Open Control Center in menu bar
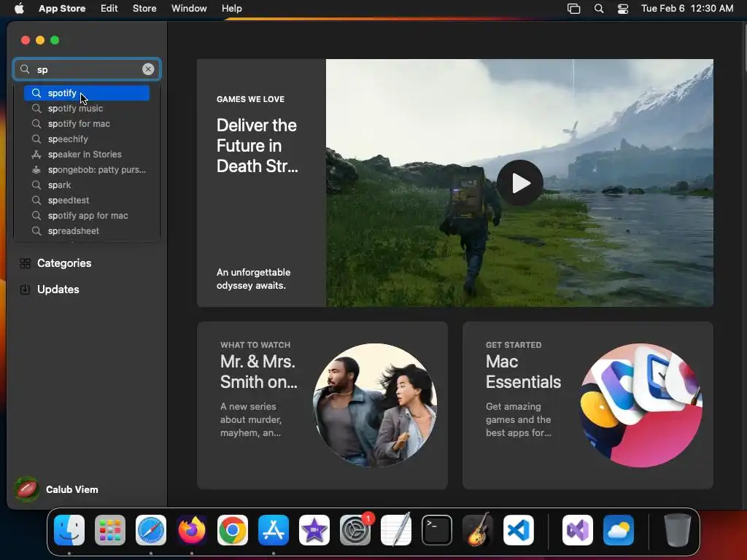The height and width of the screenshot is (560, 747). pos(623,9)
